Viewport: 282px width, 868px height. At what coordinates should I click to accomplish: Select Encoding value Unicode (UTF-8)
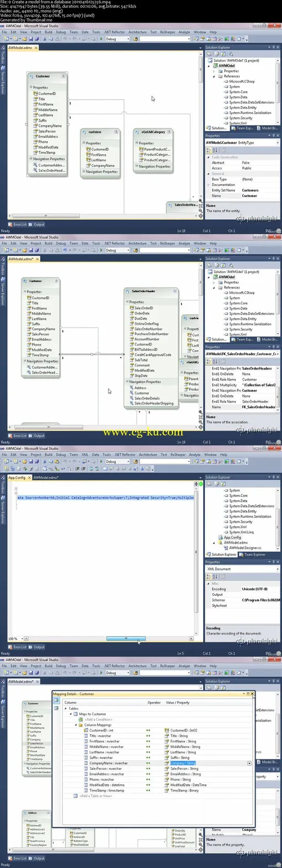click(x=255, y=589)
